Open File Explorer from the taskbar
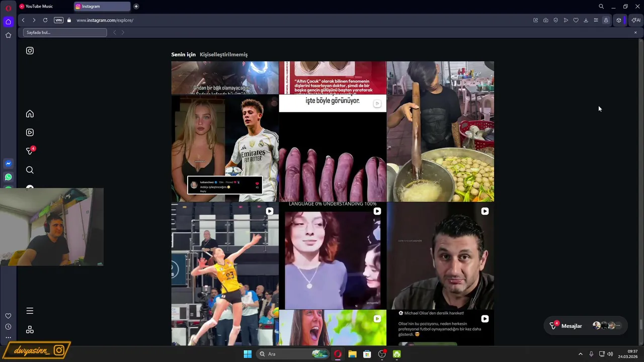 point(352,354)
